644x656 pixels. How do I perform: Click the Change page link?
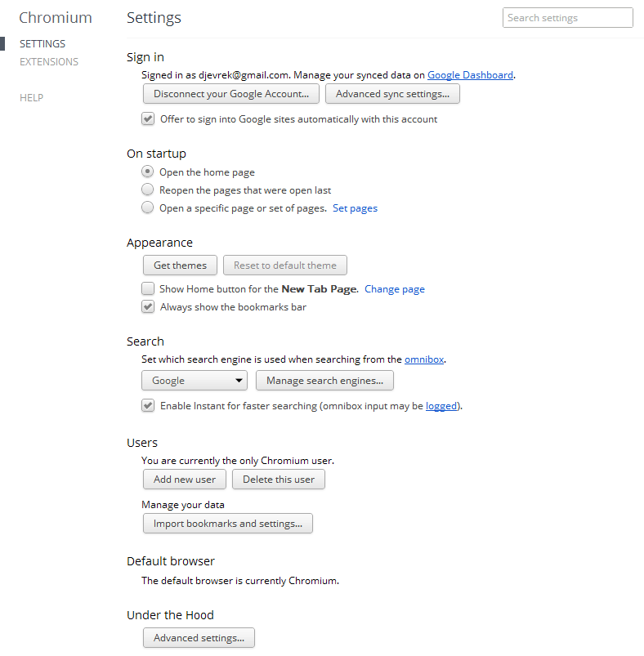coord(395,289)
